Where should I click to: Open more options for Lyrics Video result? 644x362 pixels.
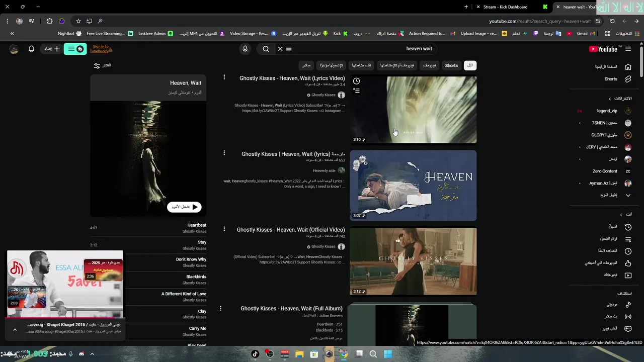point(224,77)
